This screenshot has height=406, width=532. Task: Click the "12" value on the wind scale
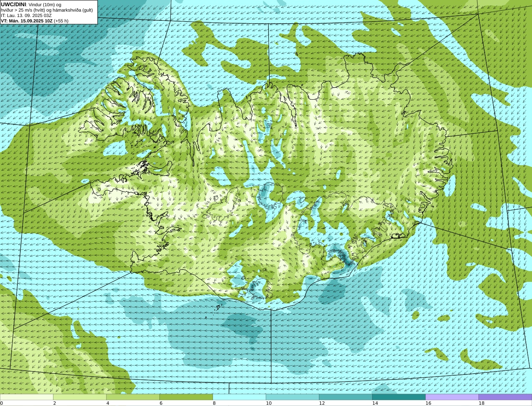pyautogui.click(x=322, y=403)
